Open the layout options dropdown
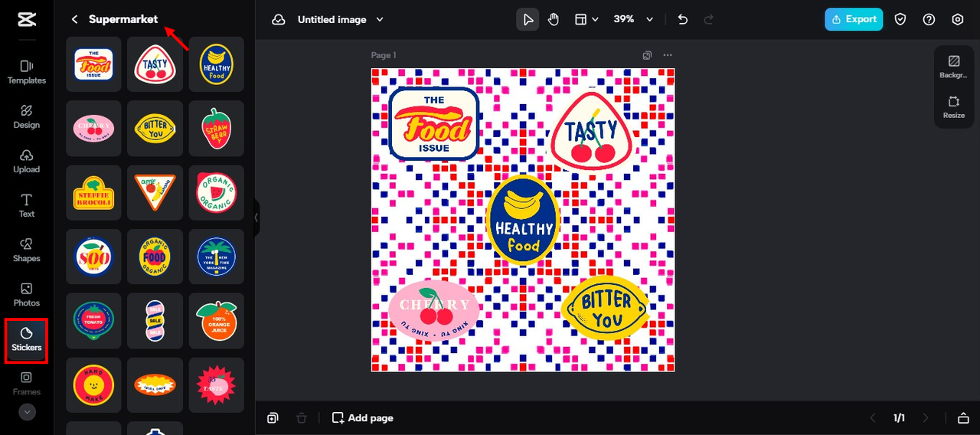Screen dimensions: 980x435 coord(587,19)
